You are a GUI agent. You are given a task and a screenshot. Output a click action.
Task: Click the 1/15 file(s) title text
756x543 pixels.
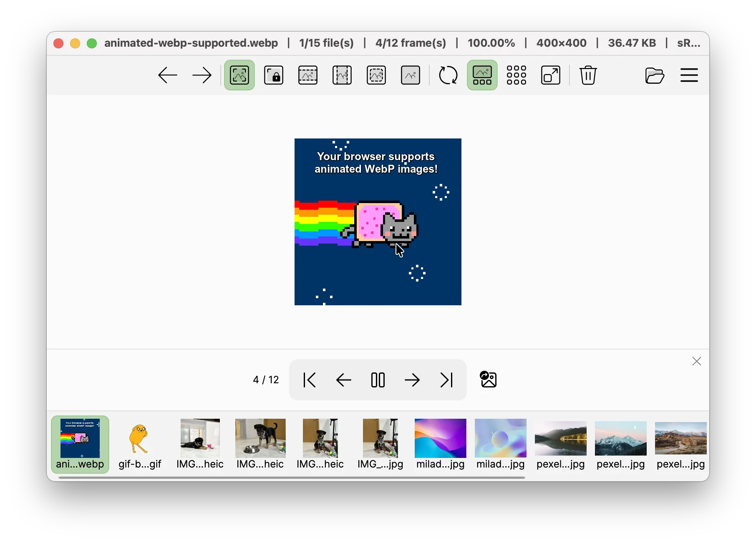coord(326,43)
